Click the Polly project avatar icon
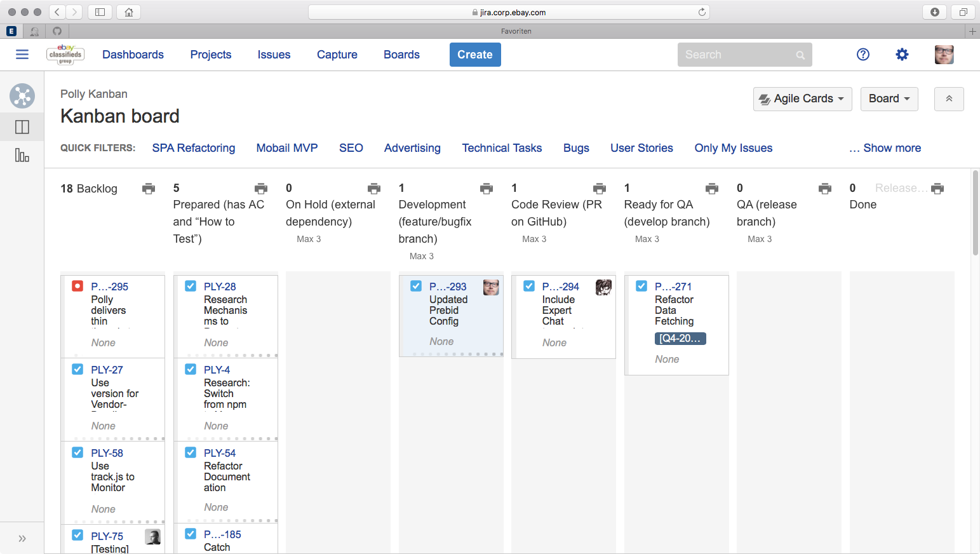 click(x=22, y=96)
